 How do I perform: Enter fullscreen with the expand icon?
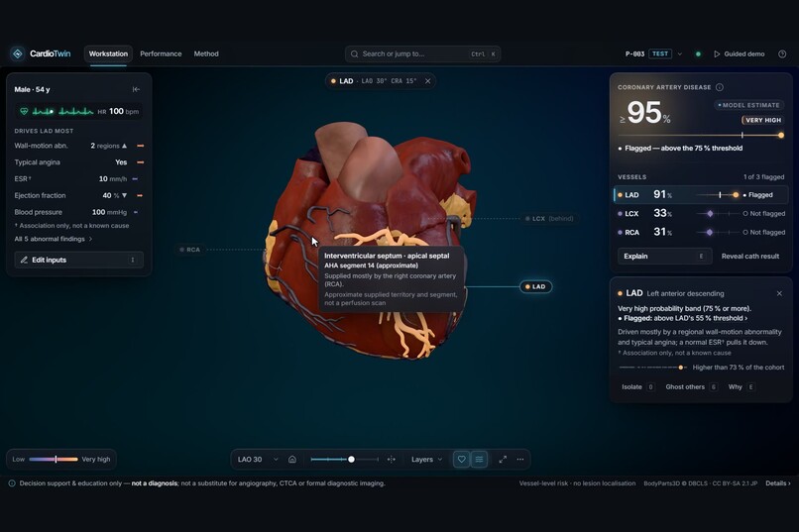coord(503,460)
